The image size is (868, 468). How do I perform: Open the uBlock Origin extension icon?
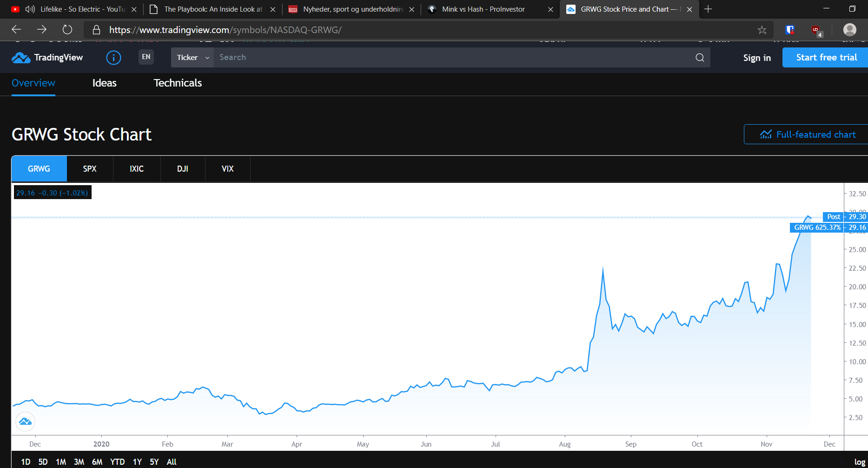click(816, 30)
